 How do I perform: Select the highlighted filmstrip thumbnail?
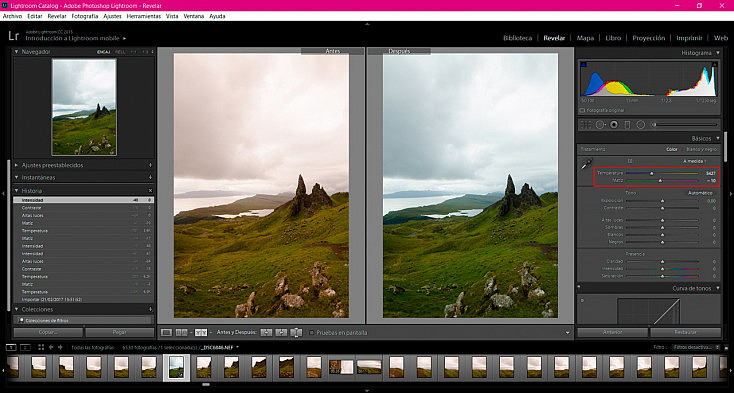176,368
